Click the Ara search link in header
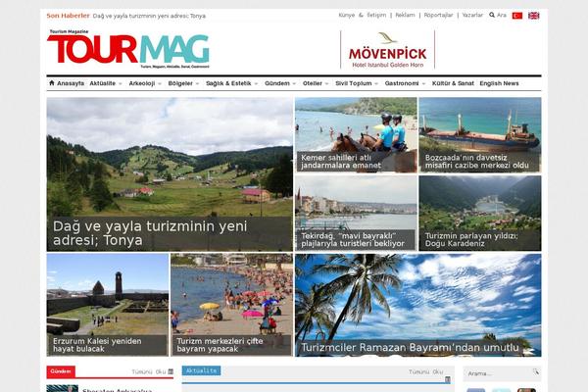The image size is (588, 392). pos(502,15)
